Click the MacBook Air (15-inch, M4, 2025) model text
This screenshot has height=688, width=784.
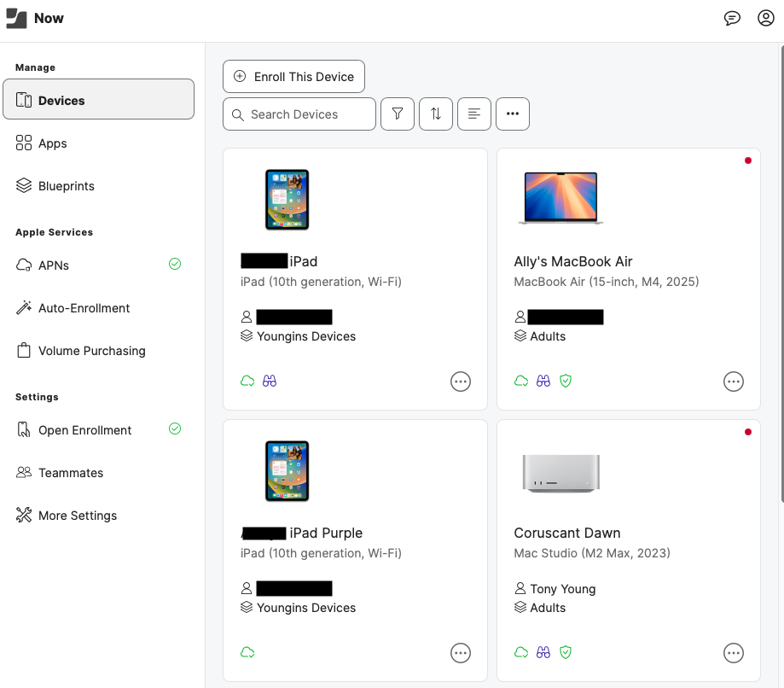coord(607,282)
